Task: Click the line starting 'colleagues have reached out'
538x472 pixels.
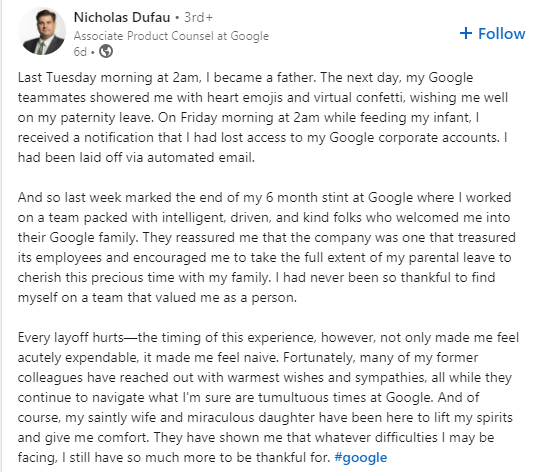Action: click(265, 378)
